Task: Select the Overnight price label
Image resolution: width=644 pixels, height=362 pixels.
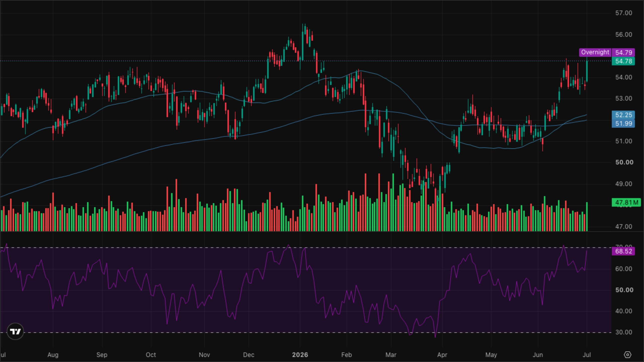Action: (x=595, y=52)
